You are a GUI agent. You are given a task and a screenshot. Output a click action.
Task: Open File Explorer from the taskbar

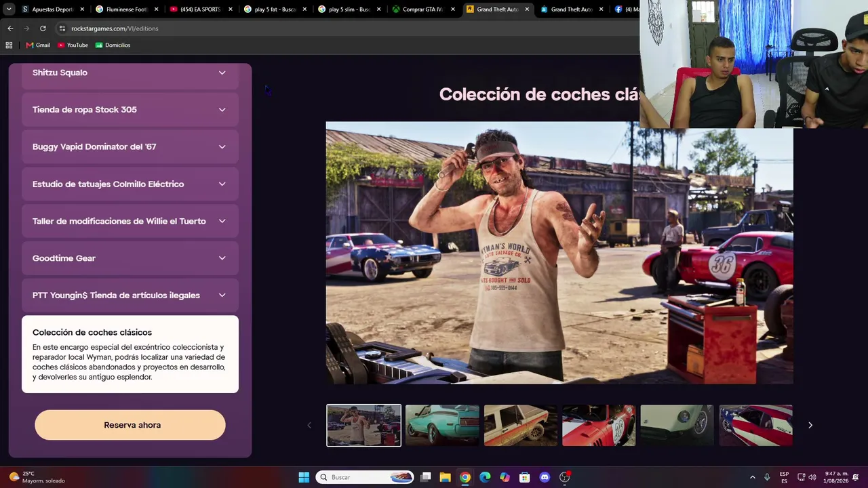pyautogui.click(x=446, y=477)
